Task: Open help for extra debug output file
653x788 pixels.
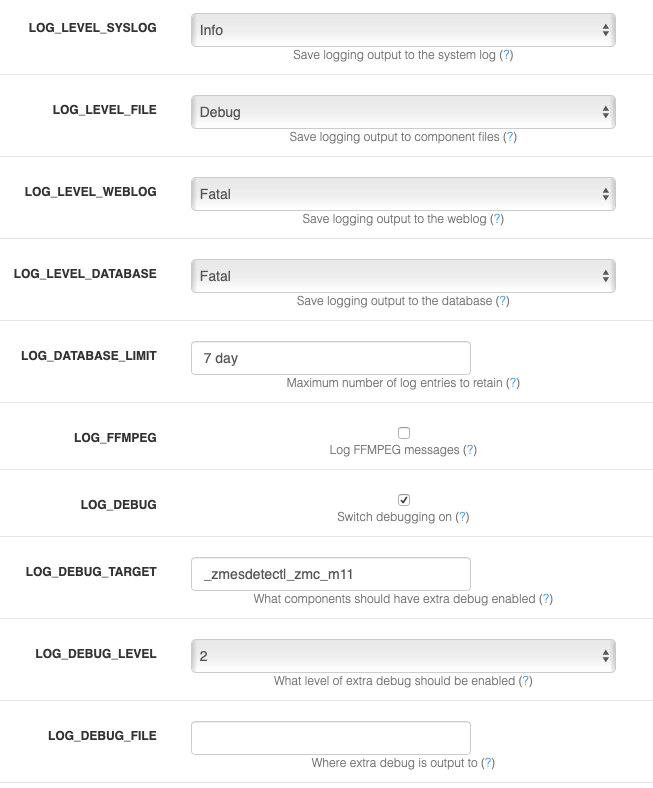Action: point(488,762)
